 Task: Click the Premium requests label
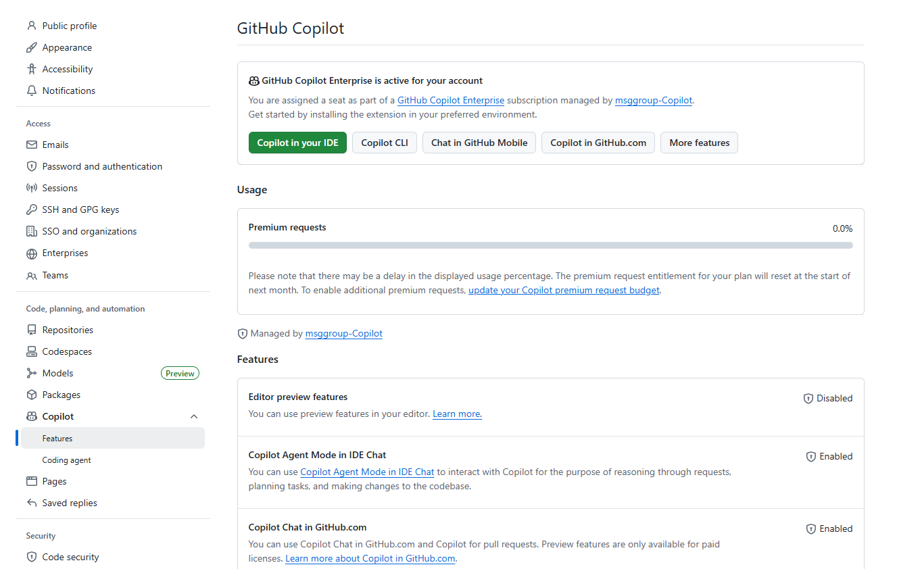pyautogui.click(x=287, y=227)
